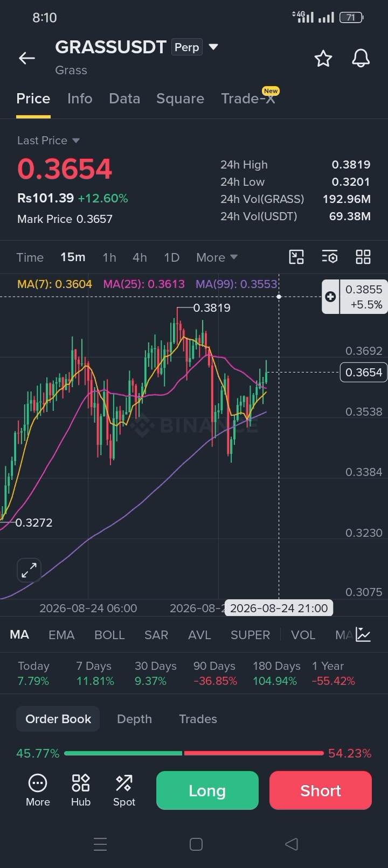Tap the 90 Days -36.85% stat
Screen dimensions: 388x868
point(215,674)
